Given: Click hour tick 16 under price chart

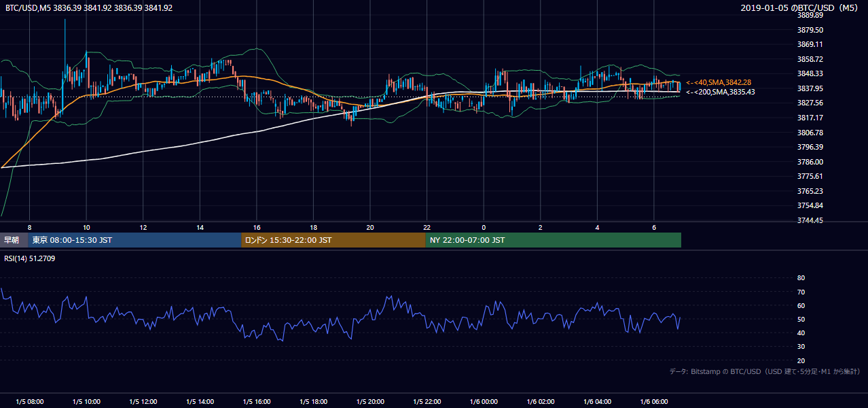Looking at the screenshot, I should click(257, 226).
